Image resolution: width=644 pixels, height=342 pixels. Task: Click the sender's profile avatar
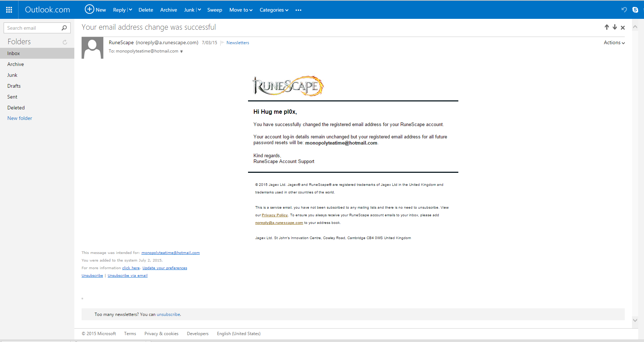pos(92,48)
